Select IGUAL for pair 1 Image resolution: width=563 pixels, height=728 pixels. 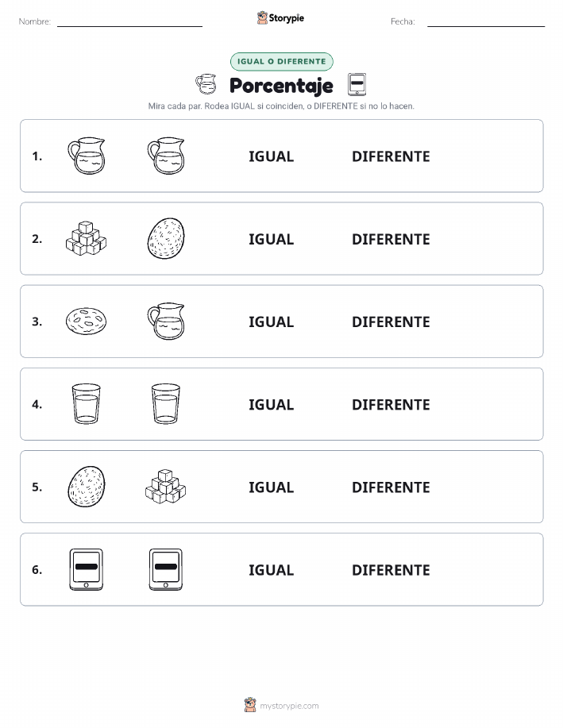tap(272, 156)
